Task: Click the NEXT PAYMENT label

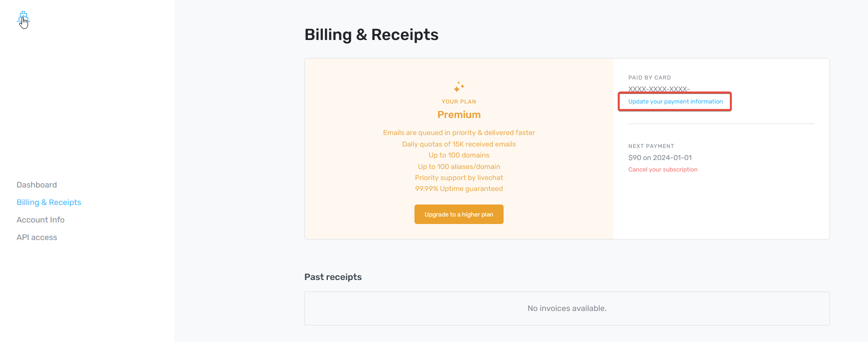Action: (x=651, y=146)
